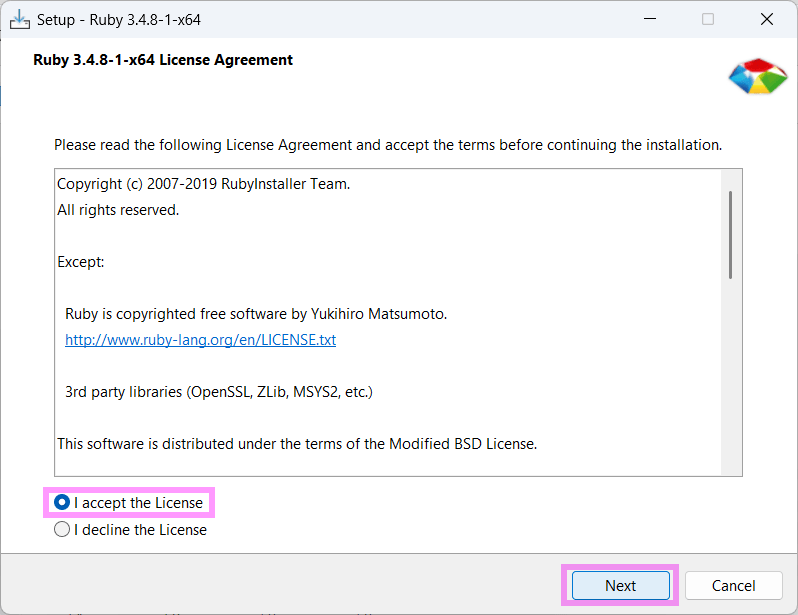Choose the "I decline the License" option

tap(62, 530)
